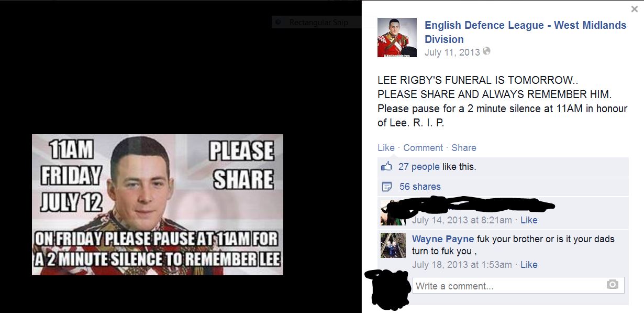Close the photo viewer with the X
644x313 pixels.
click(635, 9)
